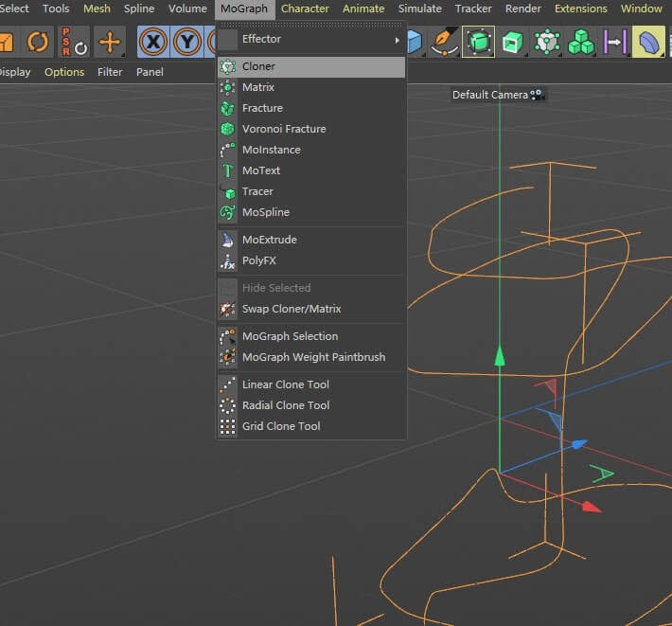The width and height of the screenshot is (672, 626).
Task: Click the green Y-axis arrow handle
Action: click(500, 356)
